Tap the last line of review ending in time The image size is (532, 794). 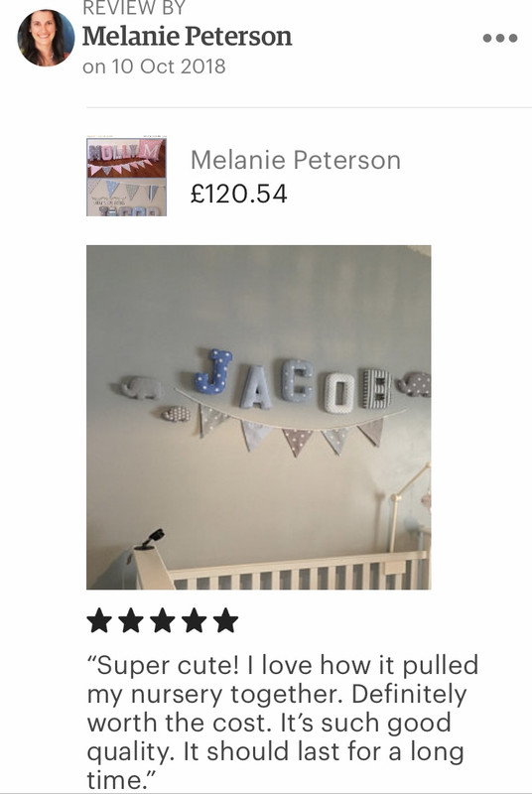point(121,780)
